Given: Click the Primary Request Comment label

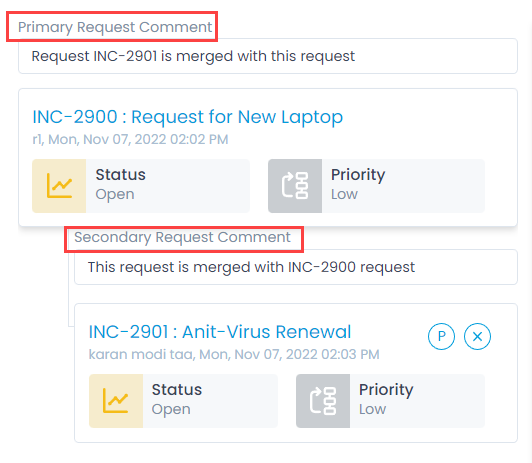Looking at the screenshot, I should pos(115,27).
